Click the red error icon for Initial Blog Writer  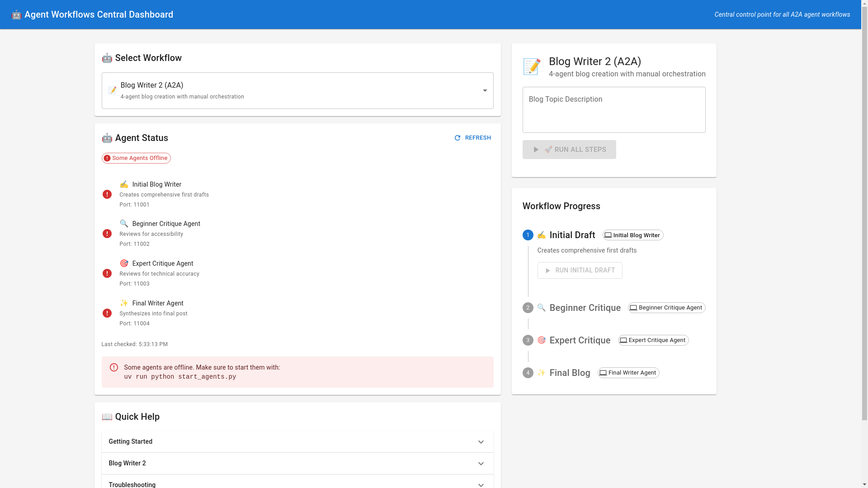107,194
